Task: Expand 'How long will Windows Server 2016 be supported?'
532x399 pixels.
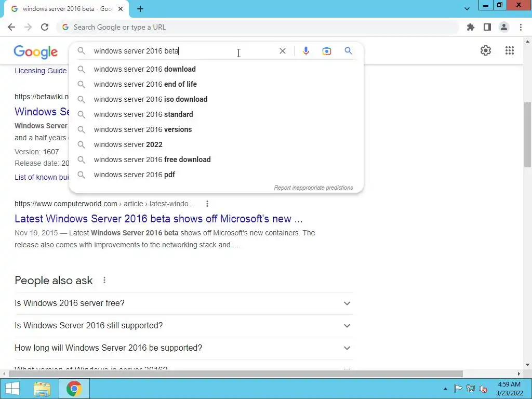Action: (x=184, y=348)
